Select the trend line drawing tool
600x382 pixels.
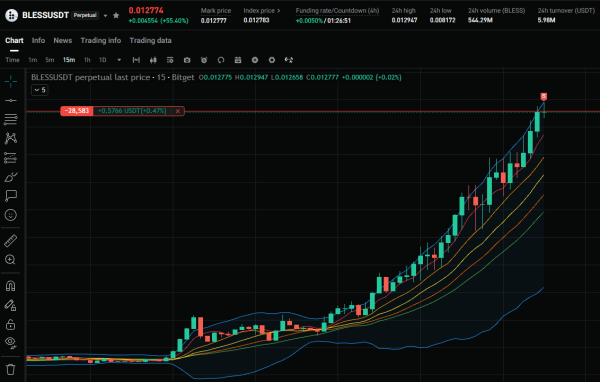11,101
